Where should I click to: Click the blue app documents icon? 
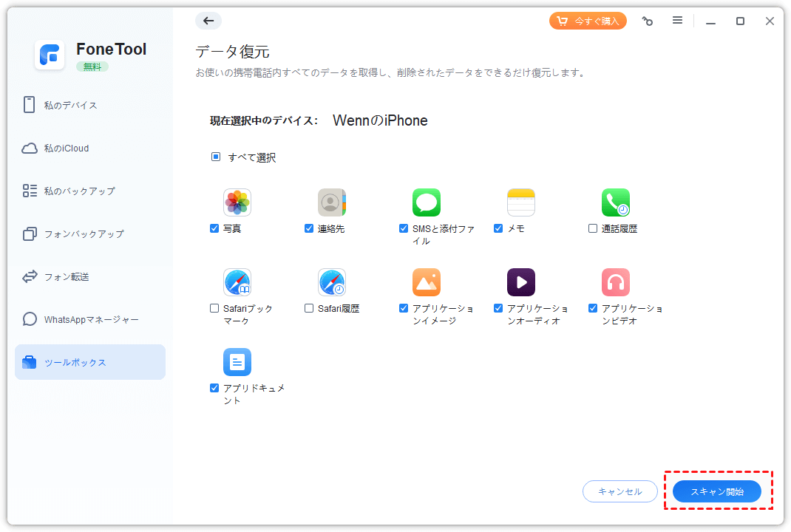tap(237, 362)
